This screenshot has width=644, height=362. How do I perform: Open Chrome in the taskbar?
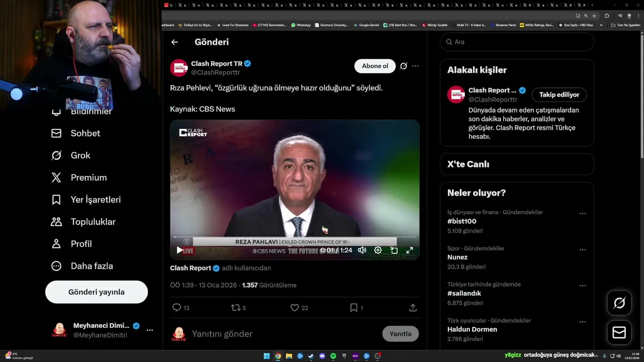tap(278, 356)
